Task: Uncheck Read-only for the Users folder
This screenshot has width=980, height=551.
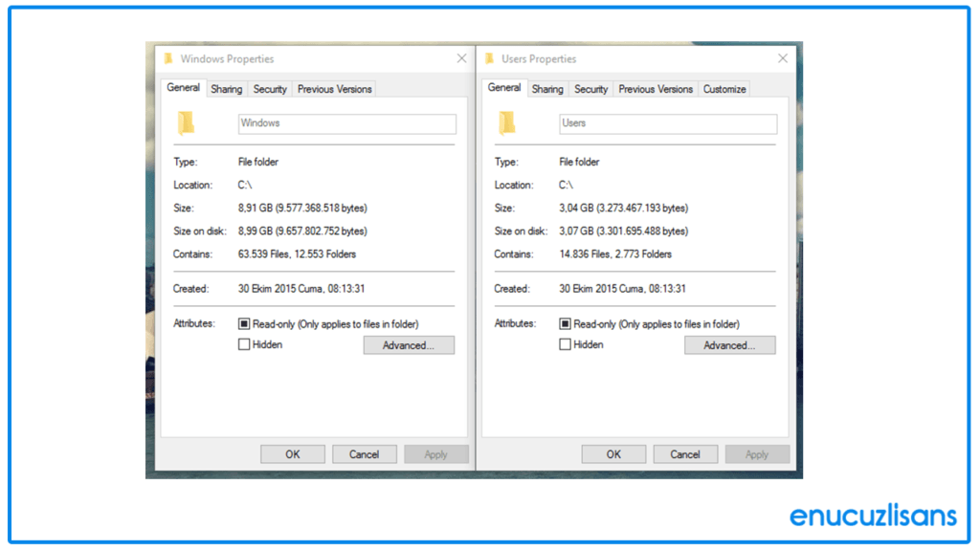Action: (565, 323)
